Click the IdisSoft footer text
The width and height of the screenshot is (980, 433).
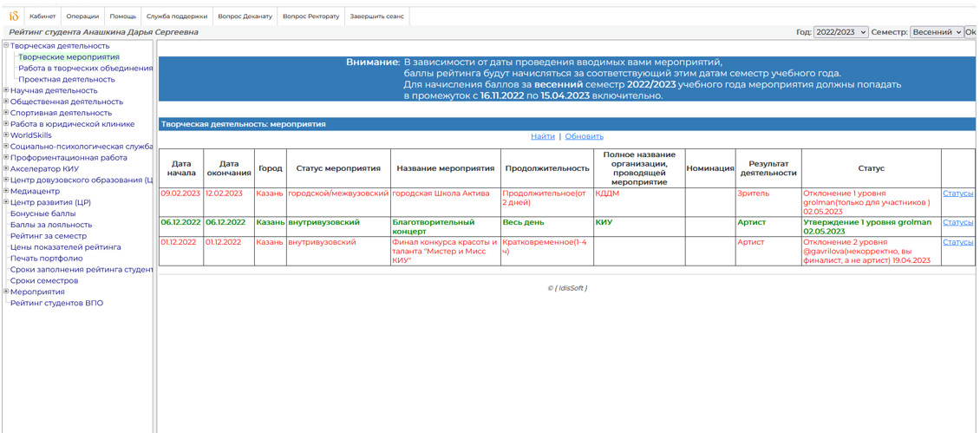click(x=567, y=288)
